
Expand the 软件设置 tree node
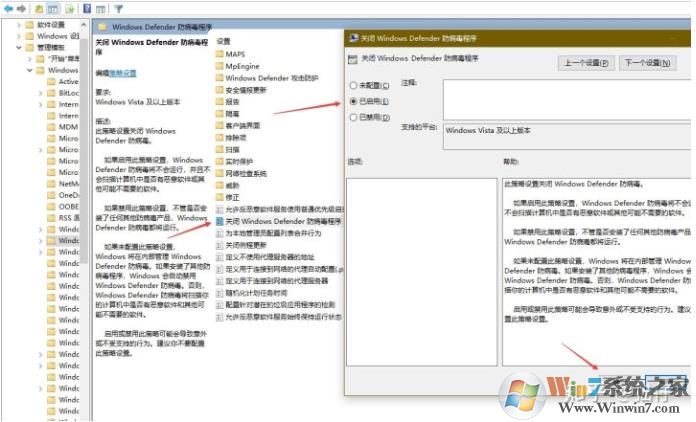[x=19, y=23]
